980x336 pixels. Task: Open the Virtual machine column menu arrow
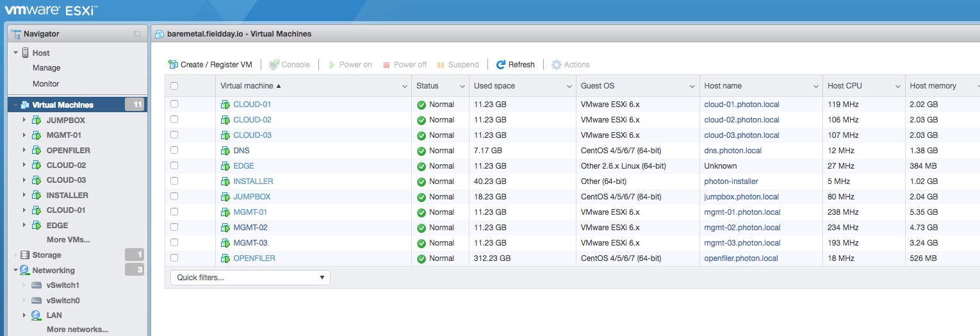click(x=404, y=87)
